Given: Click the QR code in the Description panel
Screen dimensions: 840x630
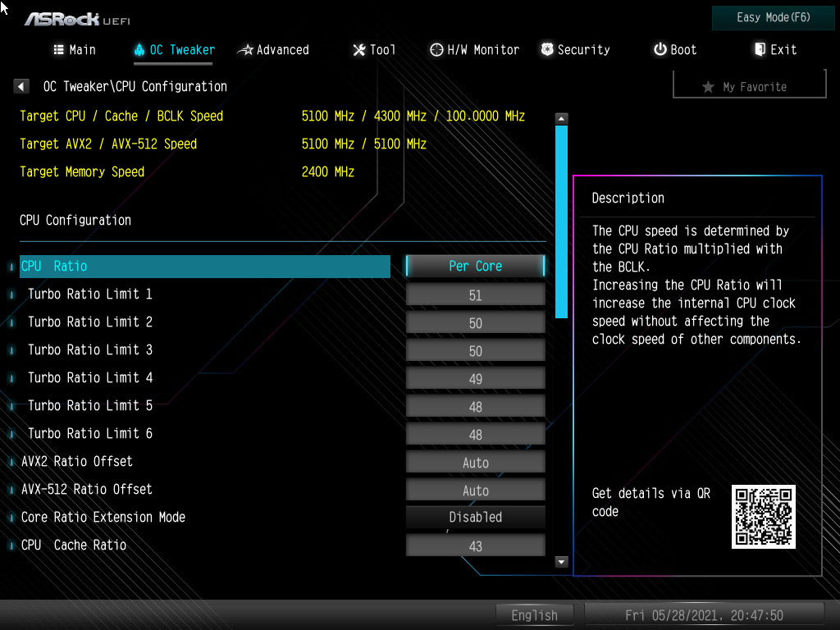Looking at the screenshot, I should (x=763, y=517).
